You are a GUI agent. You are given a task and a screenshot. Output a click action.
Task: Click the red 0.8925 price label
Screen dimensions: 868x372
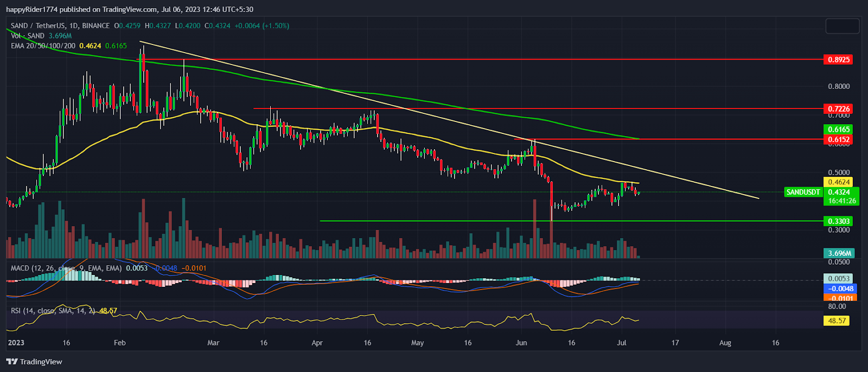(x=838, y=60)
